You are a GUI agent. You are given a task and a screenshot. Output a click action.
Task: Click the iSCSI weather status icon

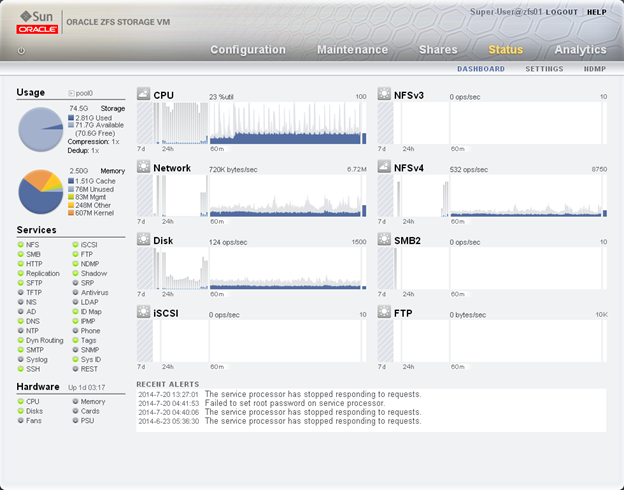(143, 312)
